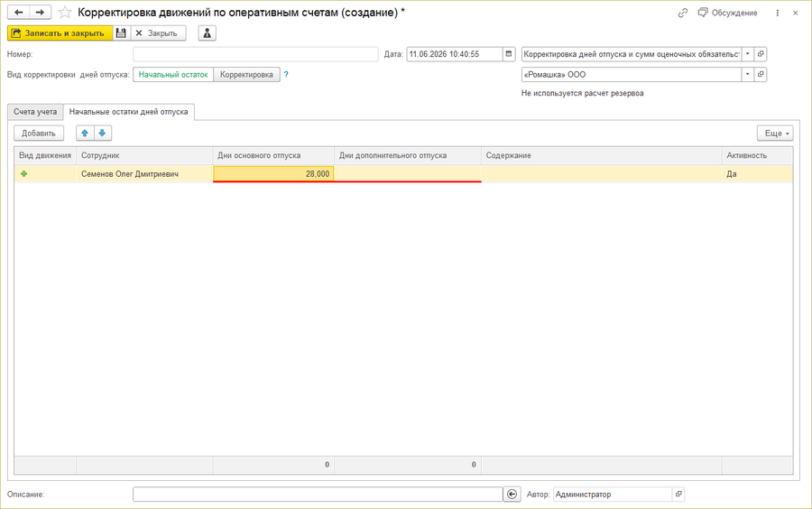Save document with floppy disk icon
Screen dimensions: 812x509
coord(121,33)
